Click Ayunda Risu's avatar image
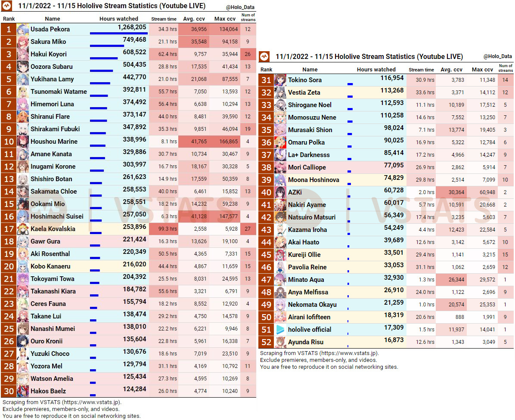The image size is (515, 420). pyautogui.click(x=280, y=342)
